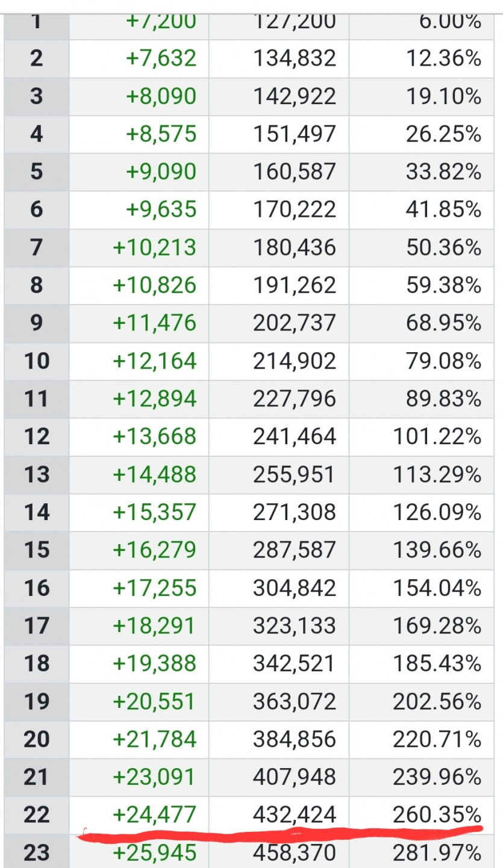Click the +9,635 interest cell

tap(139, 209)
